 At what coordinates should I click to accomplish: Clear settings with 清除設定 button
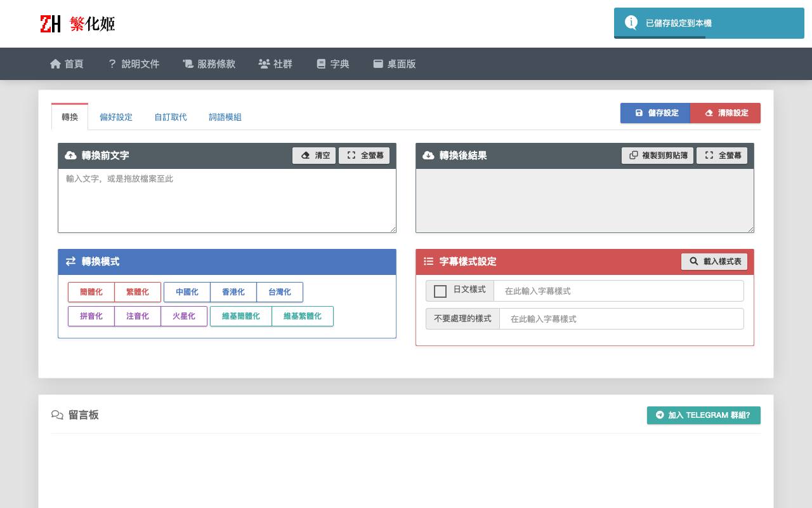[x=725, y=113]
